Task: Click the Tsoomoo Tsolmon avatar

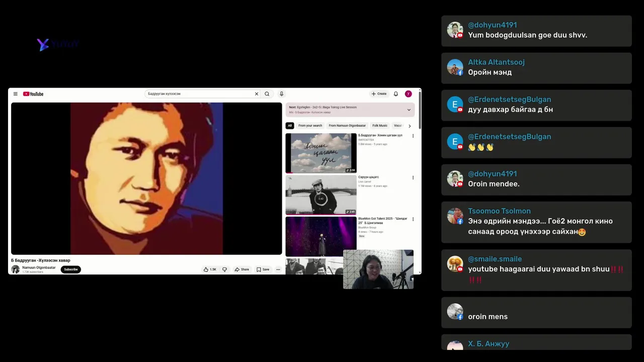Action: (455, 216)
